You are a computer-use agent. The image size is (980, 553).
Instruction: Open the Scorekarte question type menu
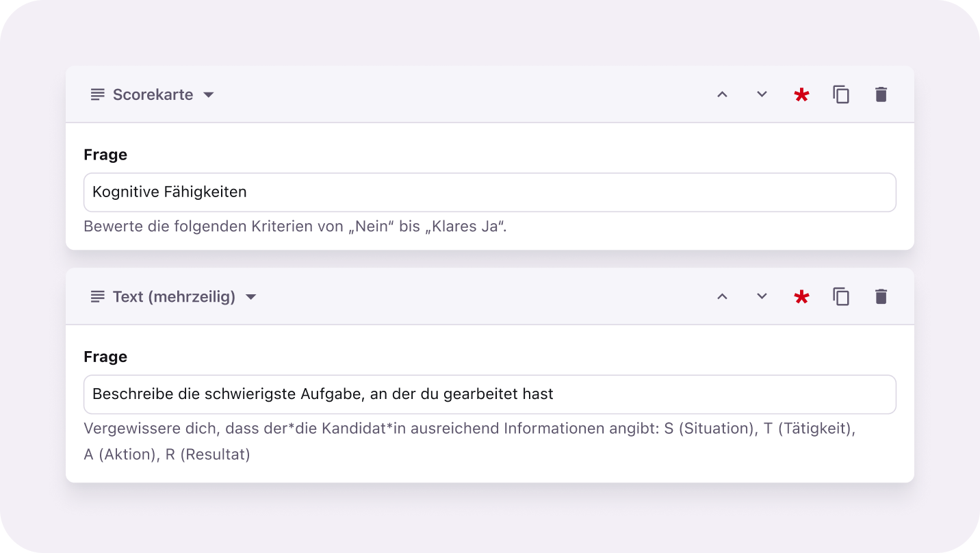tap(153, 94)
